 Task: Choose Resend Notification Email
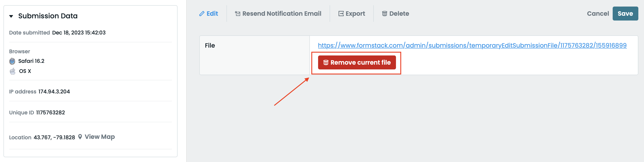pos(282,14)
